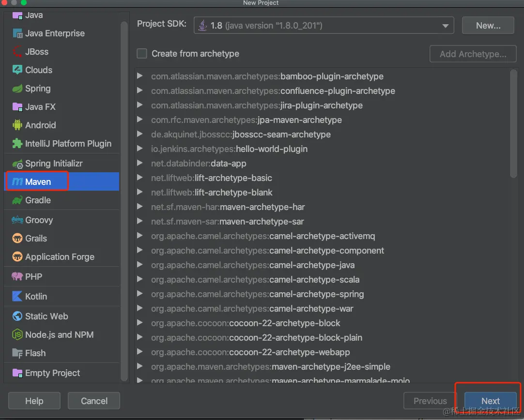Select lift-archetype-blank row text
Viewport: 524px width, 420px height.
pyautogui.click(x=212, y=192)
